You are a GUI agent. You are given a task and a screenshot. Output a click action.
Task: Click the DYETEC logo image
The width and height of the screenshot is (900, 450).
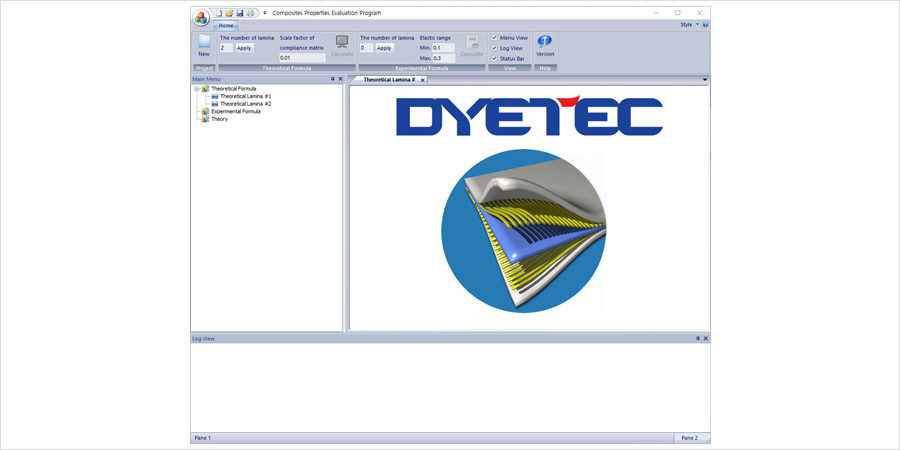pos(529,117)
